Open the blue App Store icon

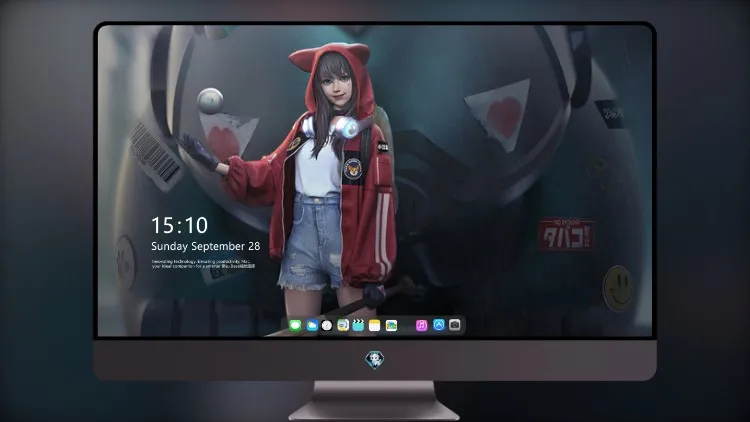pos(439,325)
